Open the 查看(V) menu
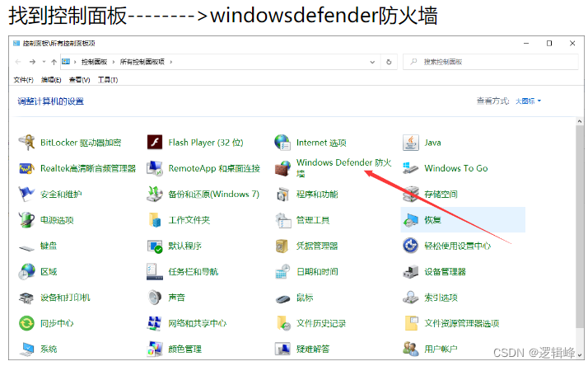 point(80,80)
